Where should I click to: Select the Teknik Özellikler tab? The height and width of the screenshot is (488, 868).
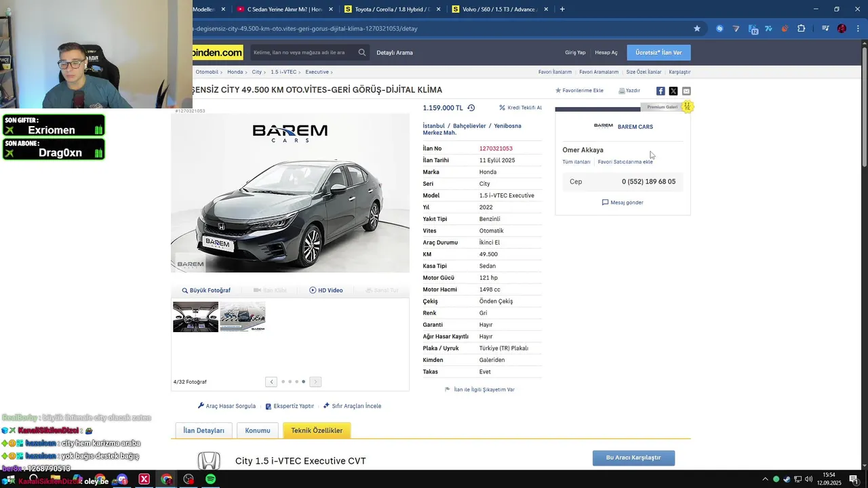317,430
